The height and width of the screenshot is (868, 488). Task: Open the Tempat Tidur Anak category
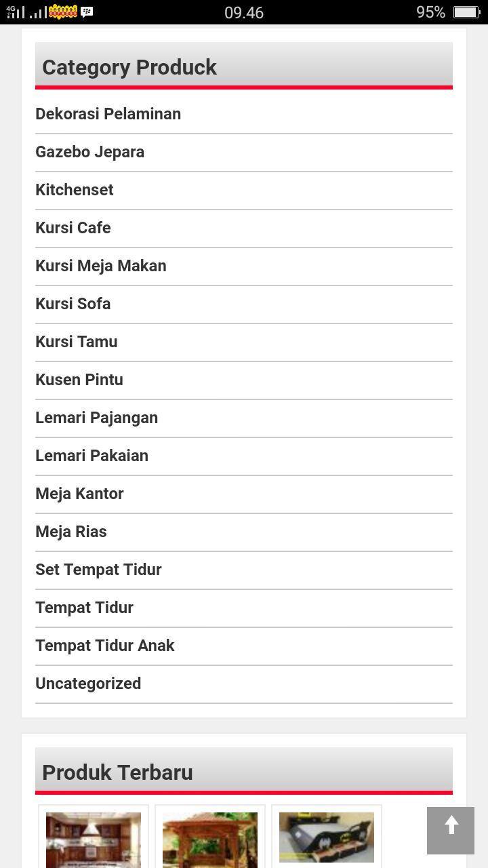click(x=105, y=646)
